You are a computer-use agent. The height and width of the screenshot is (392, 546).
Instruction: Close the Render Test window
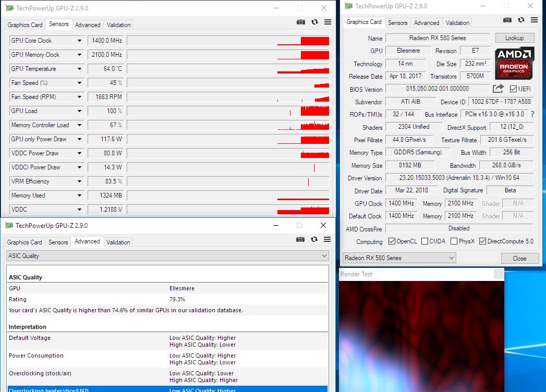(x=499, y=274)
